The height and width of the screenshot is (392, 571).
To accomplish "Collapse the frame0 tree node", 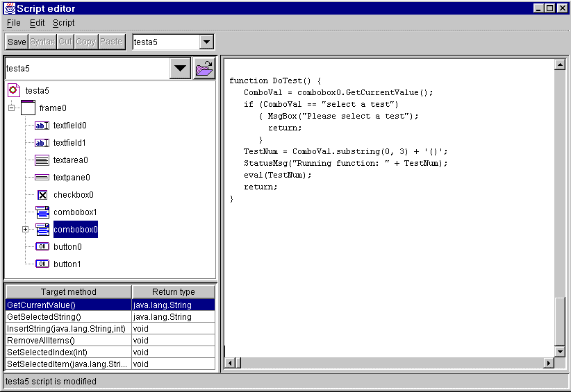I will point(12,108).
